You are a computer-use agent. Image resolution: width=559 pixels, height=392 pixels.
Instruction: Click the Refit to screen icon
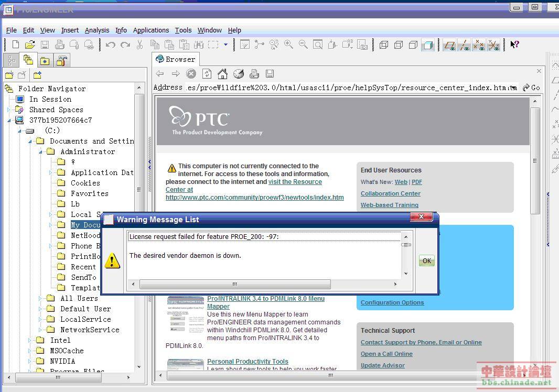pyautogui.click(x=318, y=45)
